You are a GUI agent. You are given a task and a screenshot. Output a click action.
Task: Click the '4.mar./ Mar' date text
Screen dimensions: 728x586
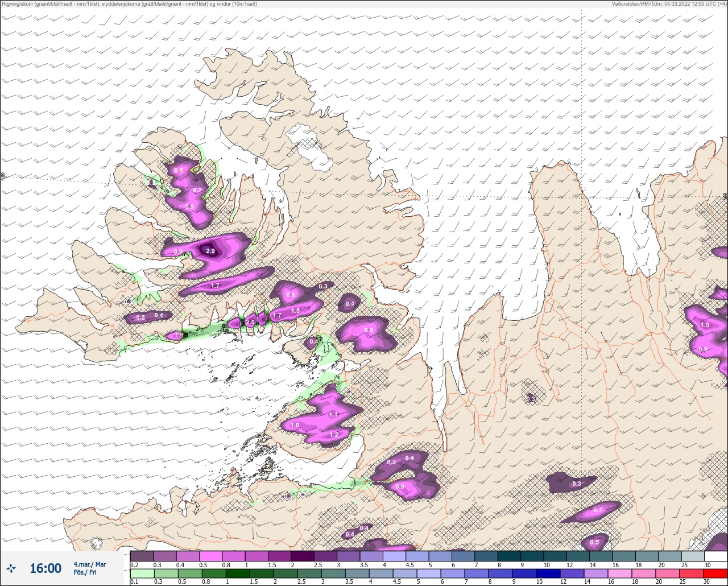tap(90, 564)
